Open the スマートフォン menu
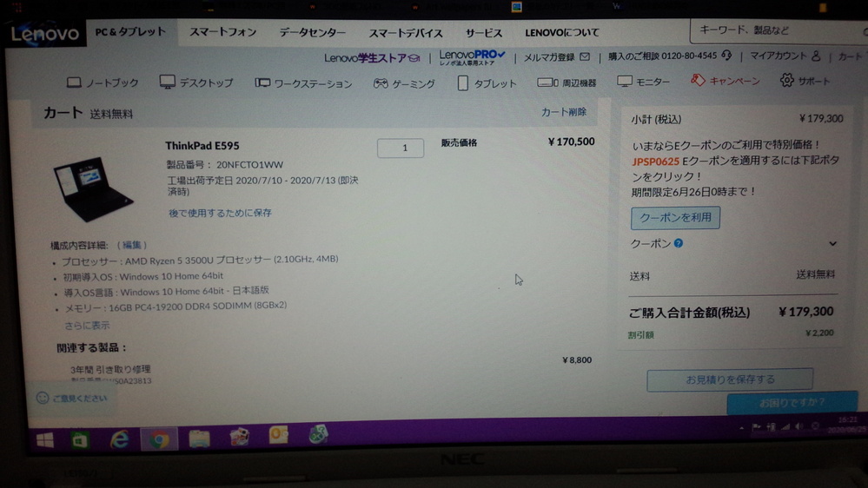Screen dimensions: 868x488 point(222,32)
